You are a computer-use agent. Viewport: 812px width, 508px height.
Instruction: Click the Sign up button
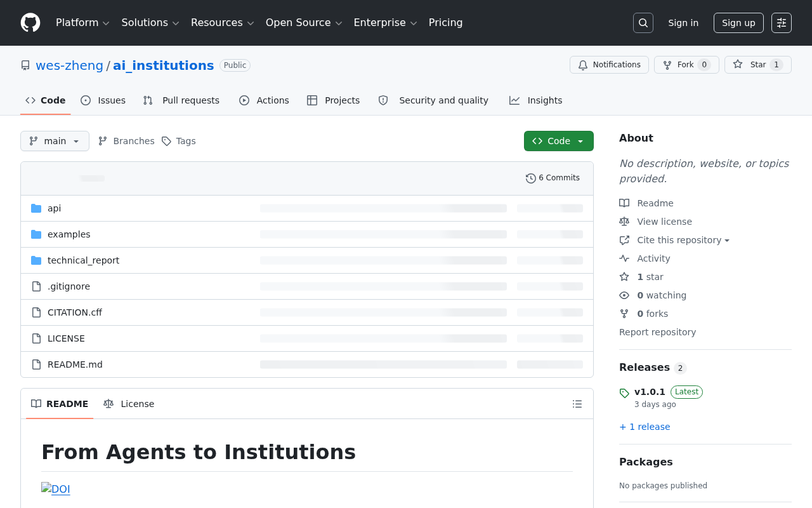pos(738,23)
